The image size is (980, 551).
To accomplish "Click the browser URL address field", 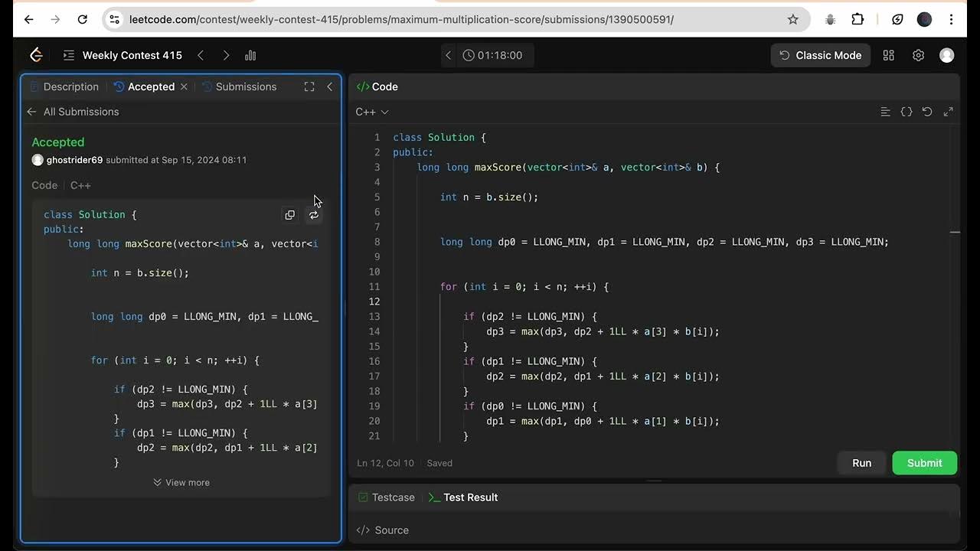I will [x=456, y=19].
